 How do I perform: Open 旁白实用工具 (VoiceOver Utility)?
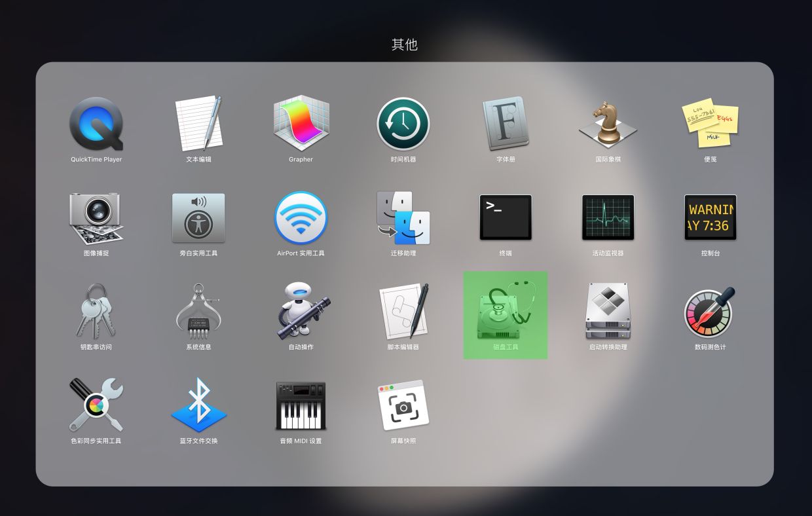[198, 217]
